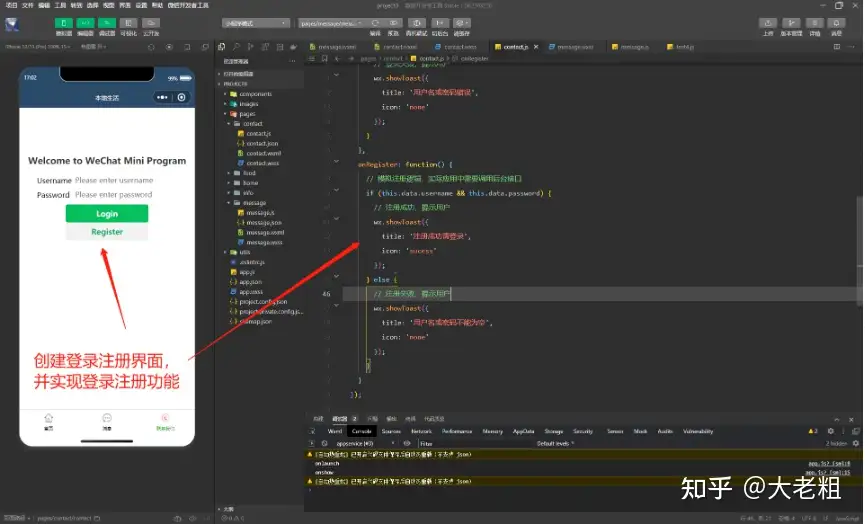Click the Username input field
The image size is (865, 524).
pyautogui.click(x=114, y=180)
